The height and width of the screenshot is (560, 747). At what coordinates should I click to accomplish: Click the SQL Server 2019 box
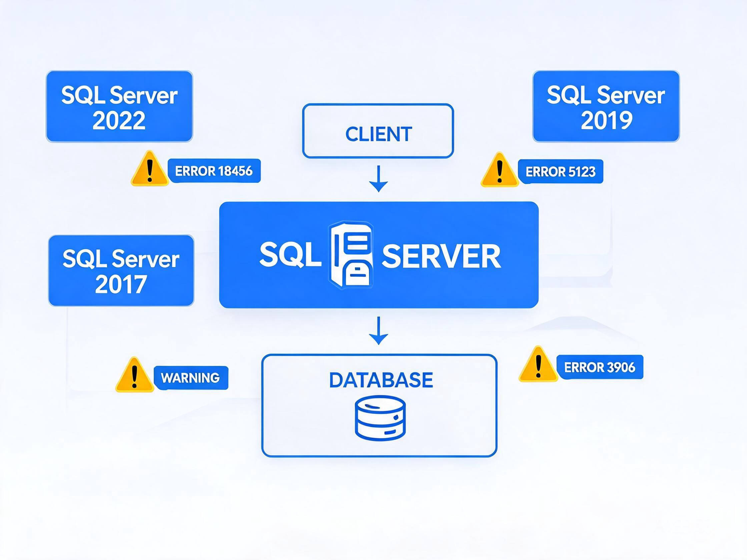(606, 106)
